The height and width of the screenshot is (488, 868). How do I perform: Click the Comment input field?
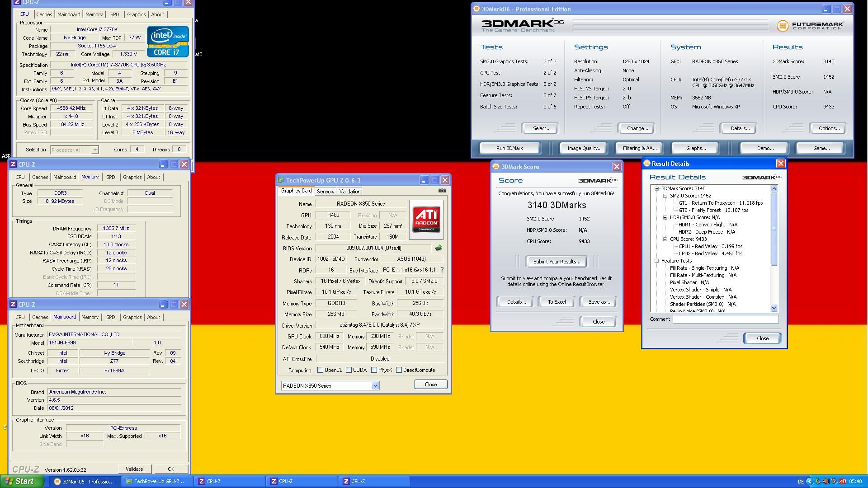pos(726,319)
